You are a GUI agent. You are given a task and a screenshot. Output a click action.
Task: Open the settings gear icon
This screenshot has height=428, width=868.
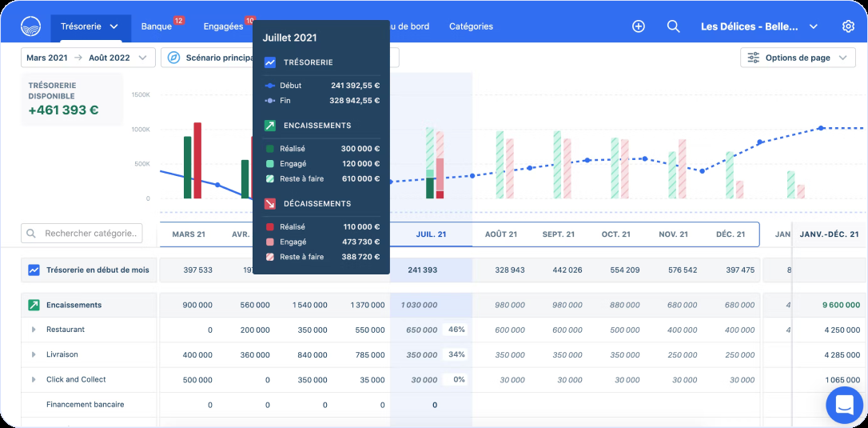tap(848, 26)
